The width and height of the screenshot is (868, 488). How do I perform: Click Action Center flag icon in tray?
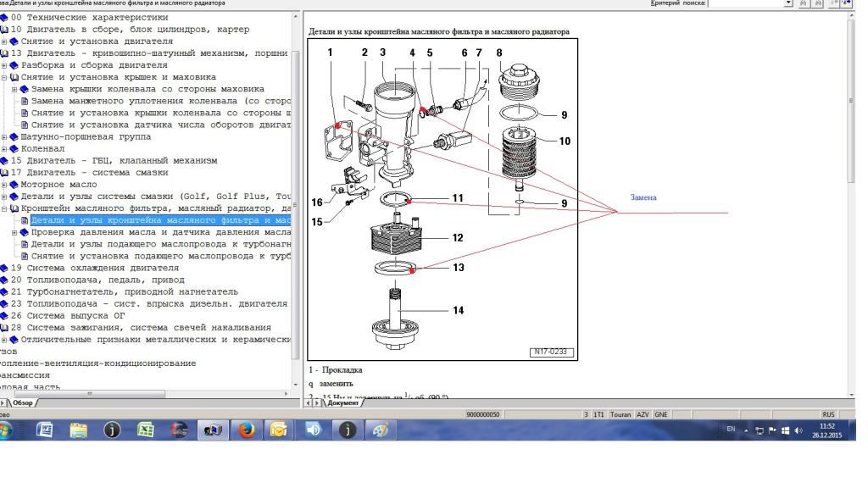[x=772, y=430]
